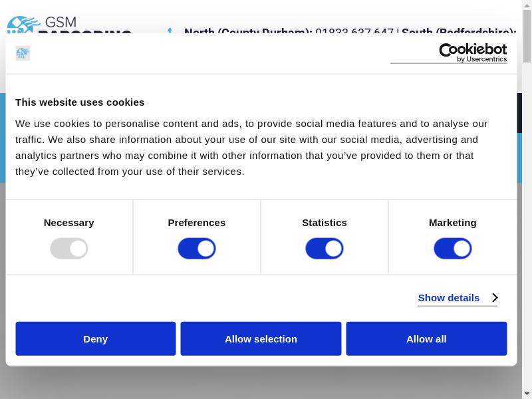532x399 pixels.
Task: Accept cookies with Allow all button
Action: 426,338
